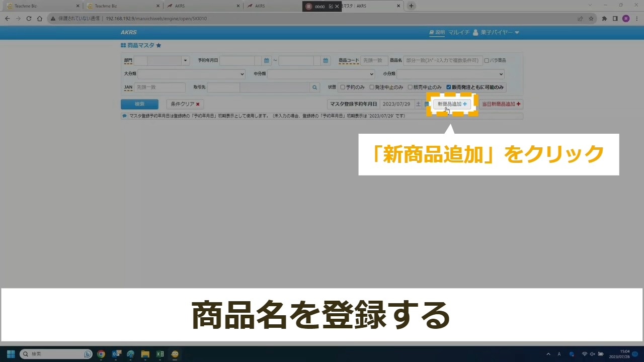Click the 商品名 text input field
Screen dimensions: 644x362
[443, 60]
